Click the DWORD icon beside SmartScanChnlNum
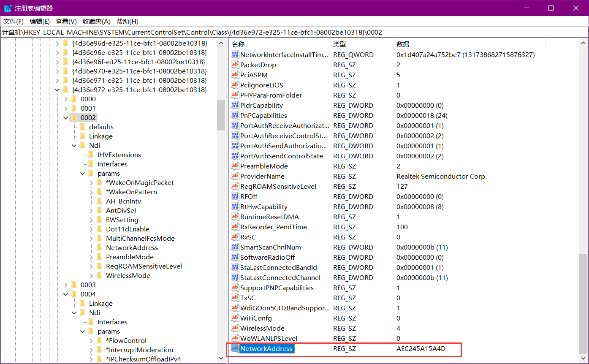This screenshot has height=364, width=589. pos(235,247)
